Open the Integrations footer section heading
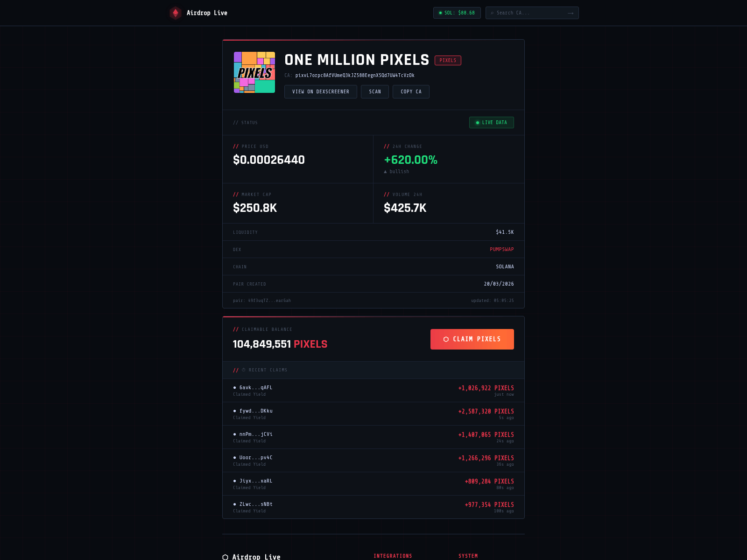Viewport: 747px width, 560px height. coord(393,556)
